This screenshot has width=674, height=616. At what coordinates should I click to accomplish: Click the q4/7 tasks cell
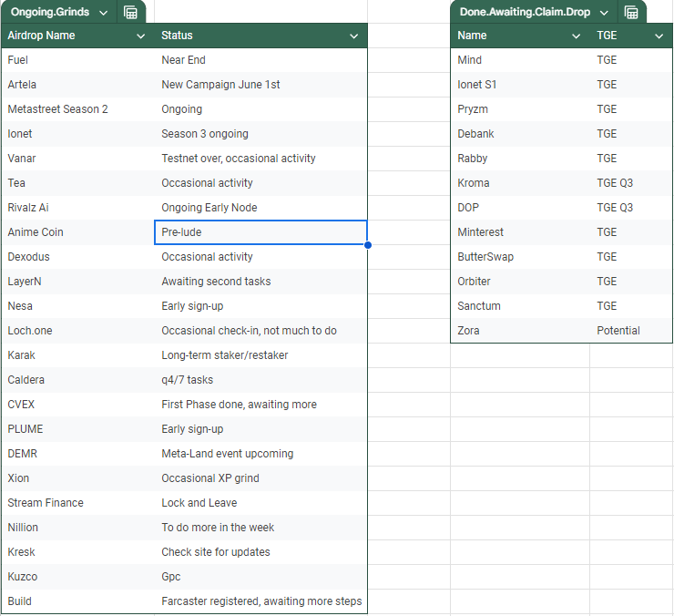point(260,380)
